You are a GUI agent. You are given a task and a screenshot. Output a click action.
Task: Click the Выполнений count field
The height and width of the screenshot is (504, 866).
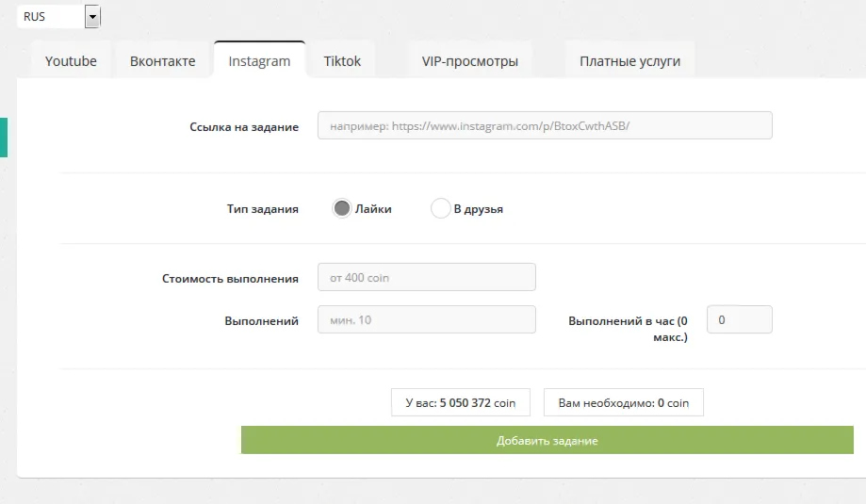click(x=426, y=319)
